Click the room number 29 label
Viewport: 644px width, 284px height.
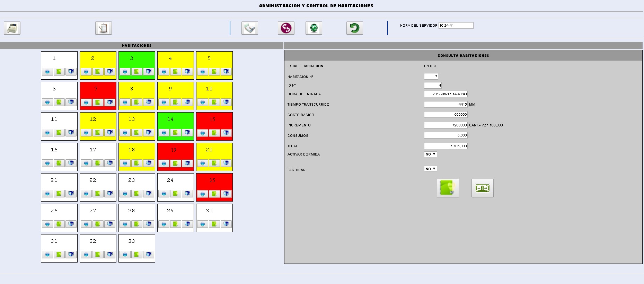[x=170, y=211]
